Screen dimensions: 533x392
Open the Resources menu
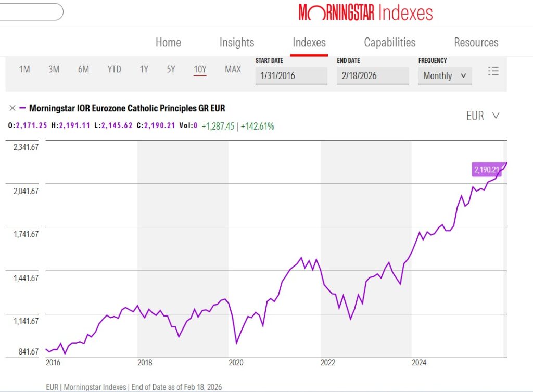(476, 43)
